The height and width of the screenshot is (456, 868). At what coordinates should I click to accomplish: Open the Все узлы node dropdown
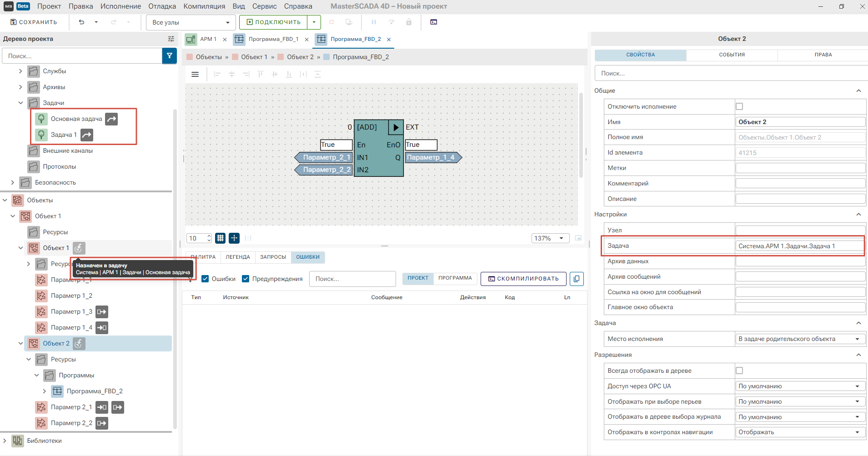pos(191,22)
